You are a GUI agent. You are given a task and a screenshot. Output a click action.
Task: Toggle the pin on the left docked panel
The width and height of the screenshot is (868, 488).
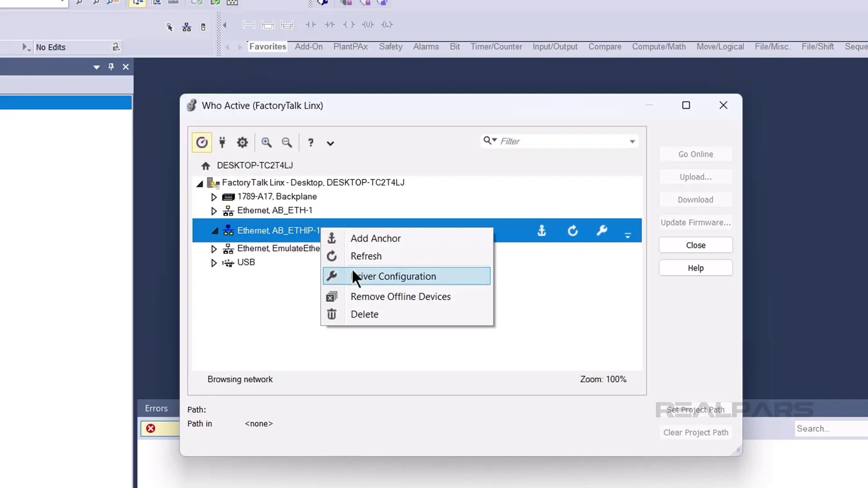[111, 67]
